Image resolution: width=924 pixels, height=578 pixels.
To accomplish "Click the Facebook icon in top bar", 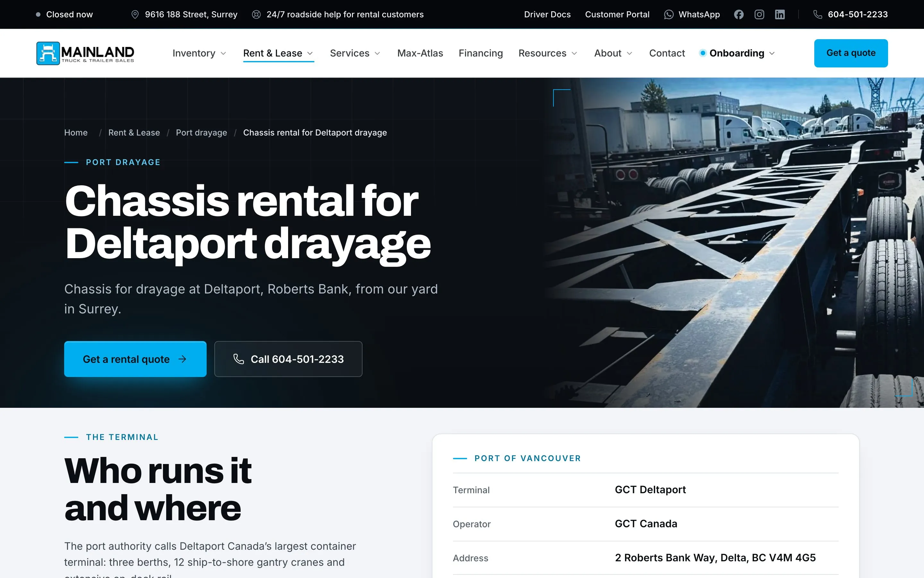I will [x=739, y=14].
